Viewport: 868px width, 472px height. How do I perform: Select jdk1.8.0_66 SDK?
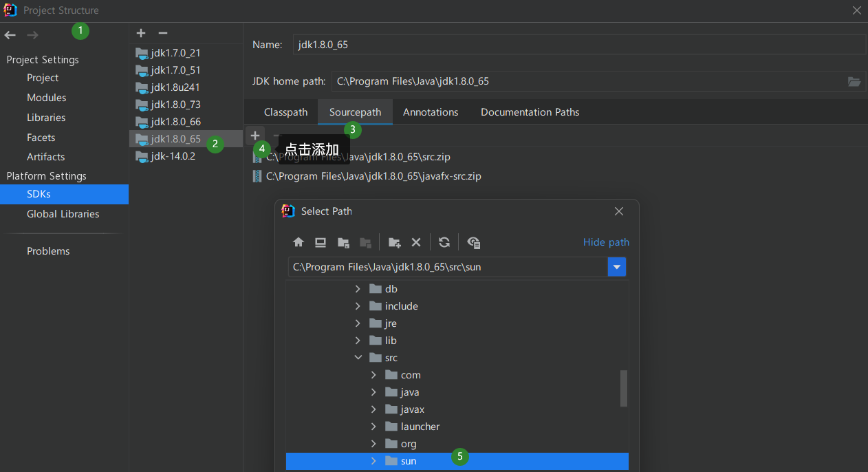[x=186, y=122]
